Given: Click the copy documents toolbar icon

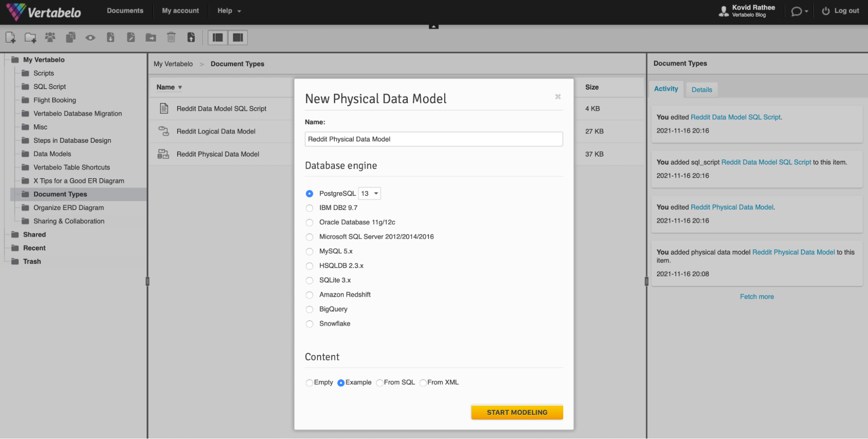Looking at the screenshot, I should point(70,37).
